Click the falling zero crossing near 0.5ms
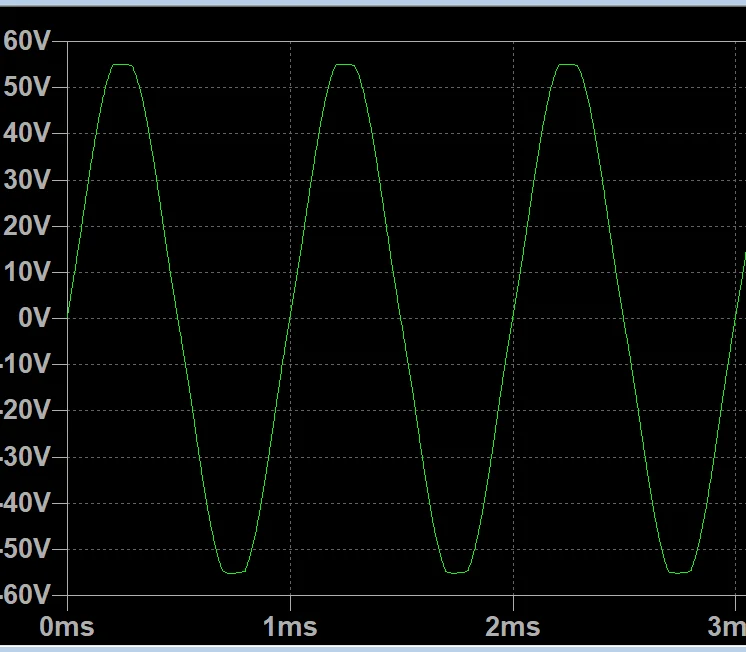The width and height of the screenshot is (746, 652). click(x=179, y=318)
